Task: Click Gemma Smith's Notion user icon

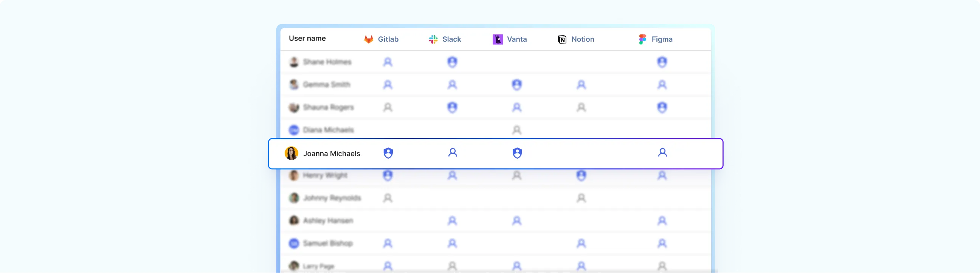Action: pos(581,84)
